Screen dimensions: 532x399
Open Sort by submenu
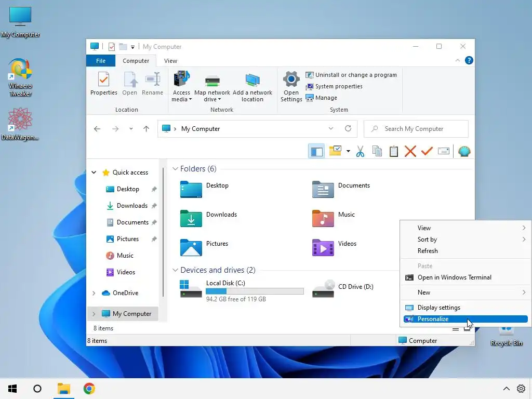coord(465,240)
